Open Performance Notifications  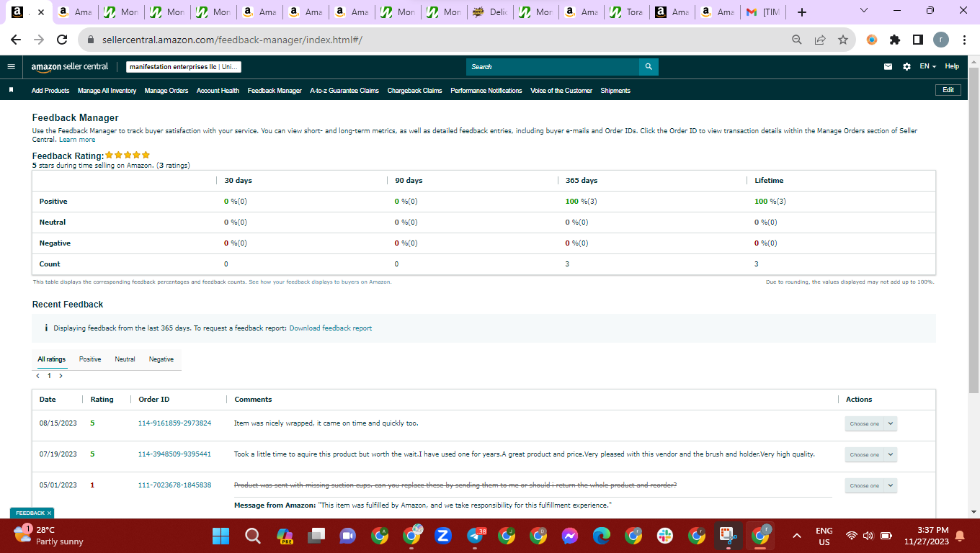[x=486, y=91]
